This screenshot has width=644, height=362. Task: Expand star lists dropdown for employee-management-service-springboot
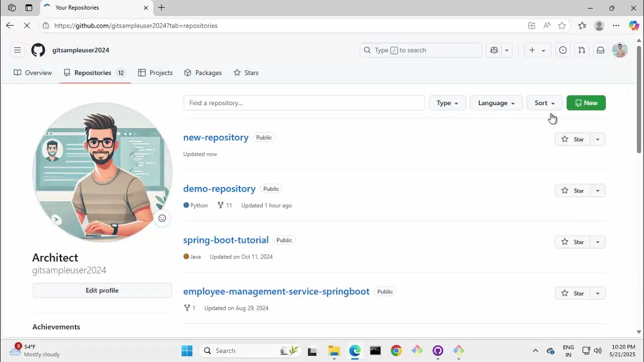tap(598, 293)
